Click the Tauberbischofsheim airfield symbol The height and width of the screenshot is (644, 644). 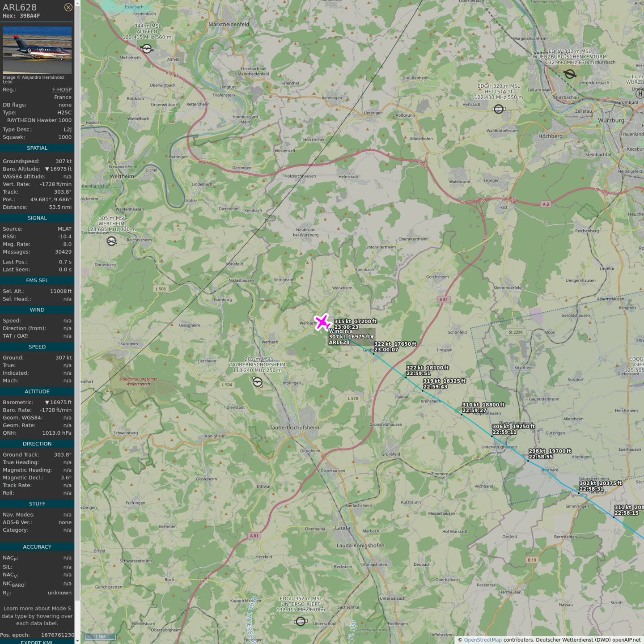[x=258, y=381]
